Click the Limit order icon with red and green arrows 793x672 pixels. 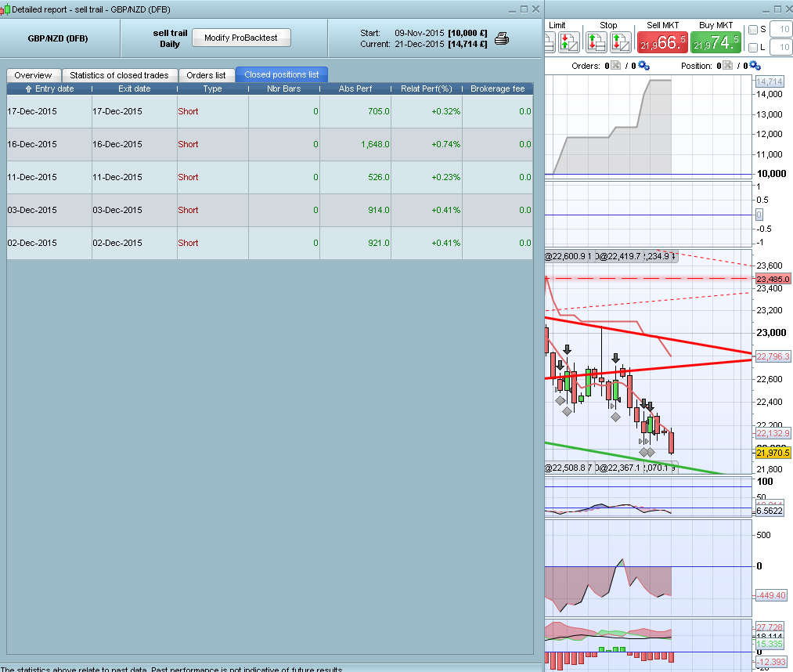pyautogui.click(x=568, y=42)
